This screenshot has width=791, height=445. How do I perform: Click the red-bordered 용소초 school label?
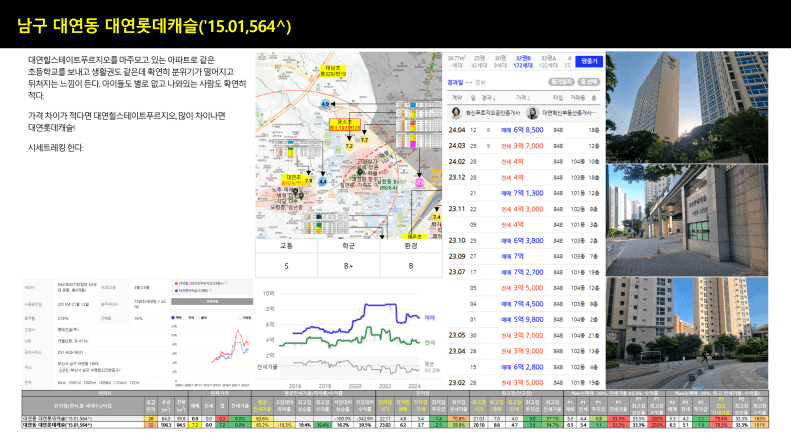345,125
